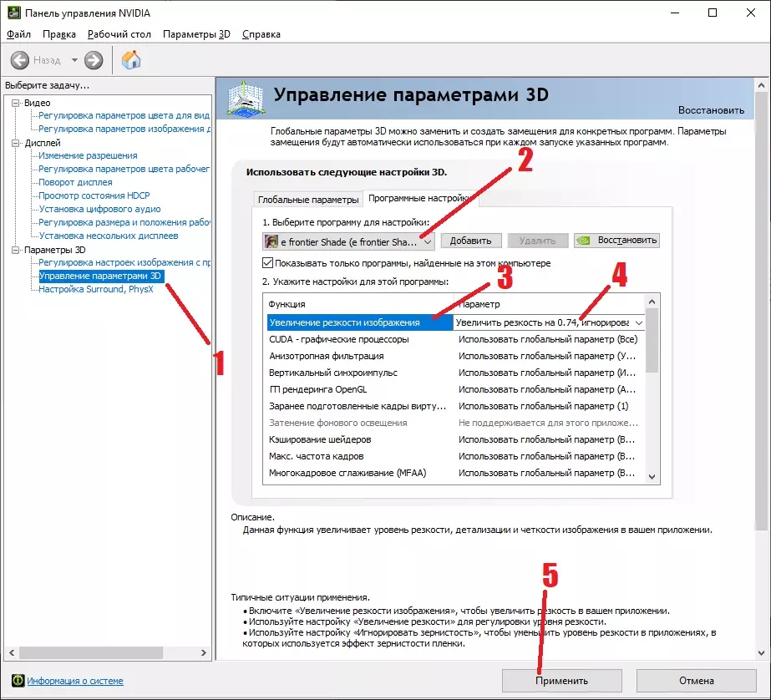The image size is (771, 700).
Task: Click the NVIDIA logo on Восстановить button
Action: 584,241
